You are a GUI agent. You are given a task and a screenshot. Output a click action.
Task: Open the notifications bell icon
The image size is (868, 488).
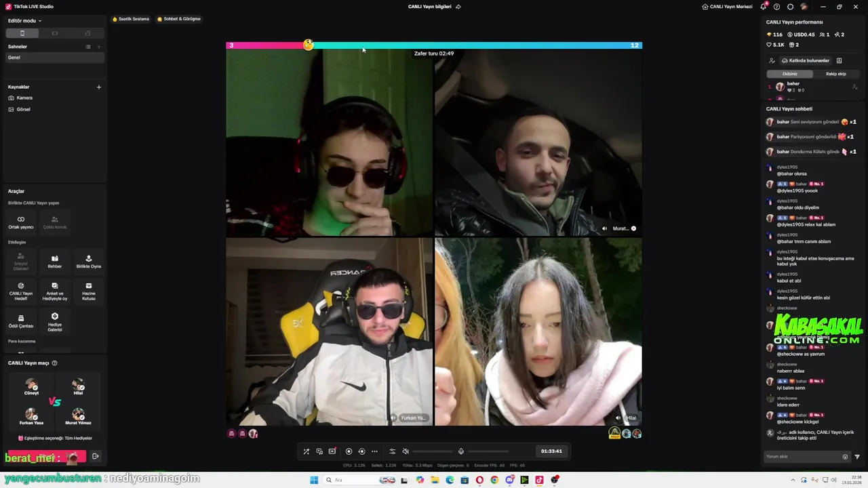(764, 7)
